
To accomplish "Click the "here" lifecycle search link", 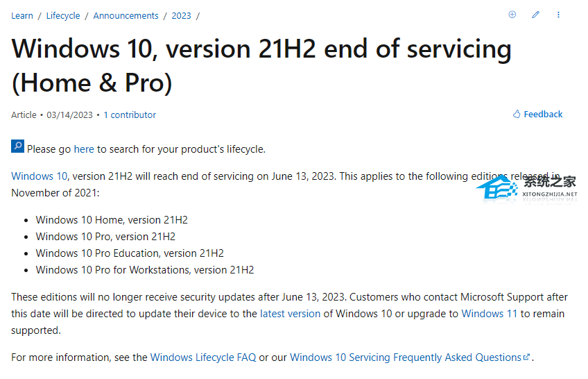I will click(x=84, y=149).
